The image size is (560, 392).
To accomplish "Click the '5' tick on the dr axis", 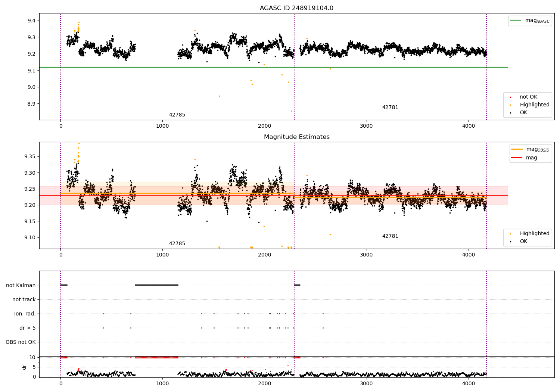I will click(34, 367).
